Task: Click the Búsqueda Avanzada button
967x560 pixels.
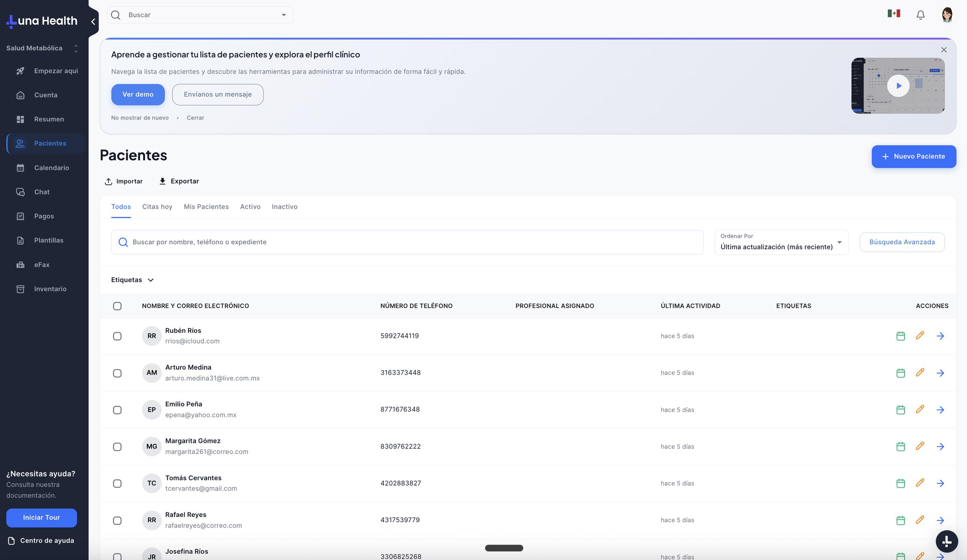Action: click(902, 242)
